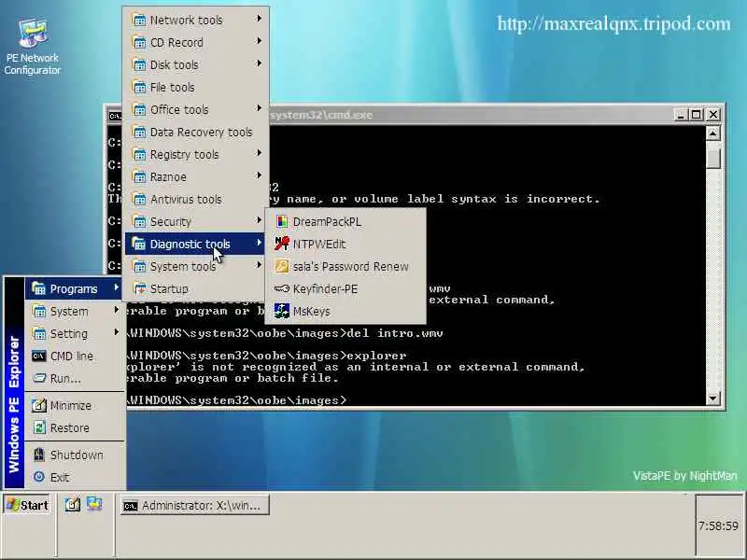This screenshot has height=560, width=747.
Task: Click the DreamPackPL program icon
Action: coord(282,221)
